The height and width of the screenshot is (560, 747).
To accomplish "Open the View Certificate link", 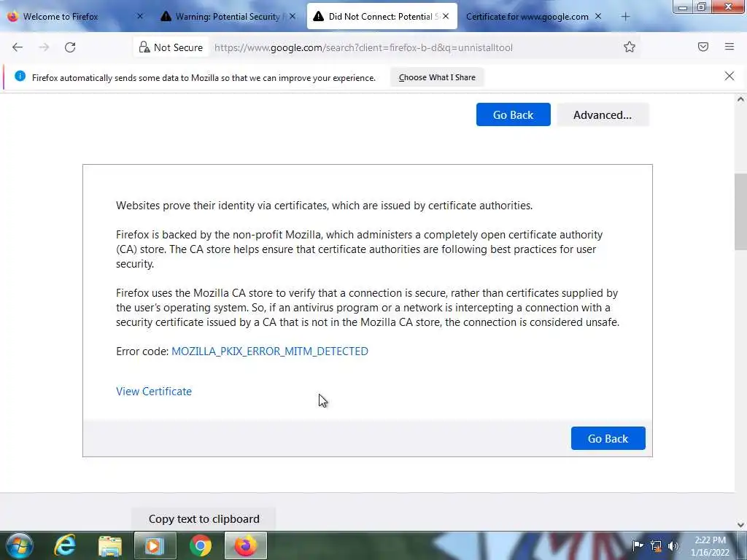I will click(154, 392).
